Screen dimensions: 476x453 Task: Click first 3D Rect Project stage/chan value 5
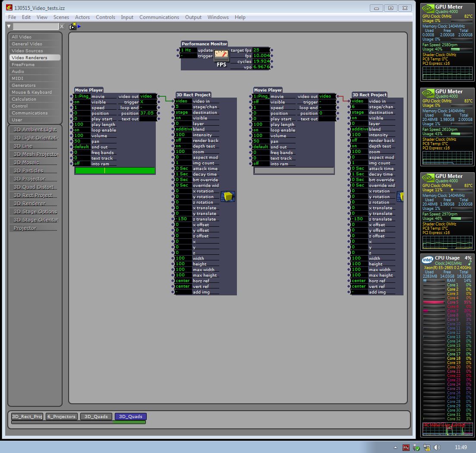pos(183,107)
